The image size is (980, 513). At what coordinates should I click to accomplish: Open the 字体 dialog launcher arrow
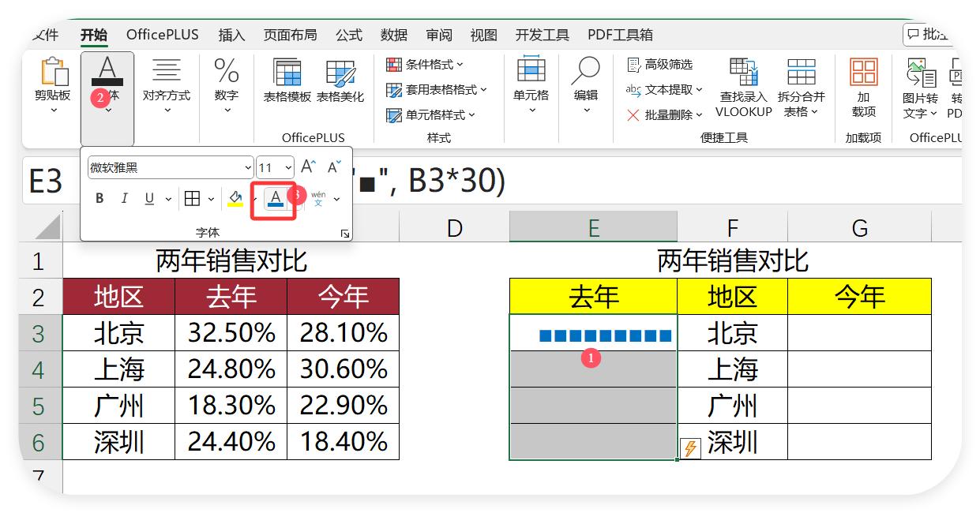345,234
